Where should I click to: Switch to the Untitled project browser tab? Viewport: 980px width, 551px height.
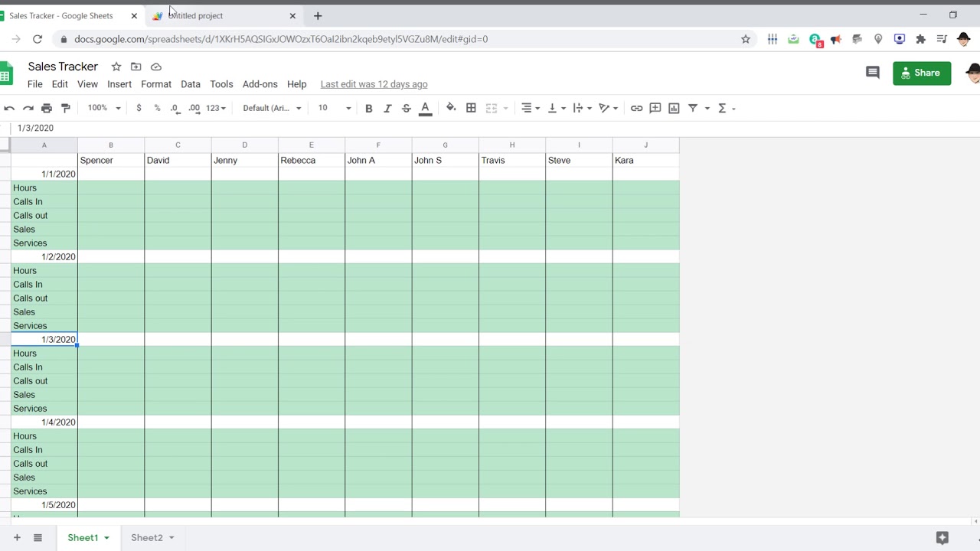[x=224, y=15]
